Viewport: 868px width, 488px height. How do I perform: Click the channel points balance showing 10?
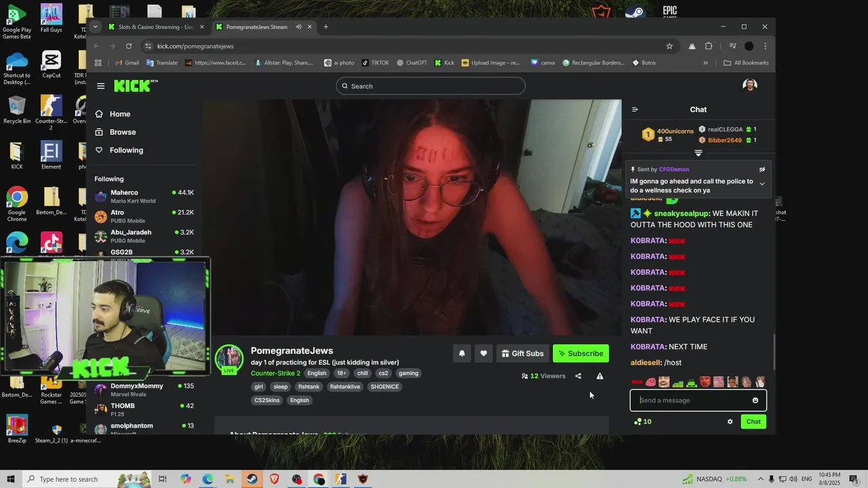tap(642, 422)
